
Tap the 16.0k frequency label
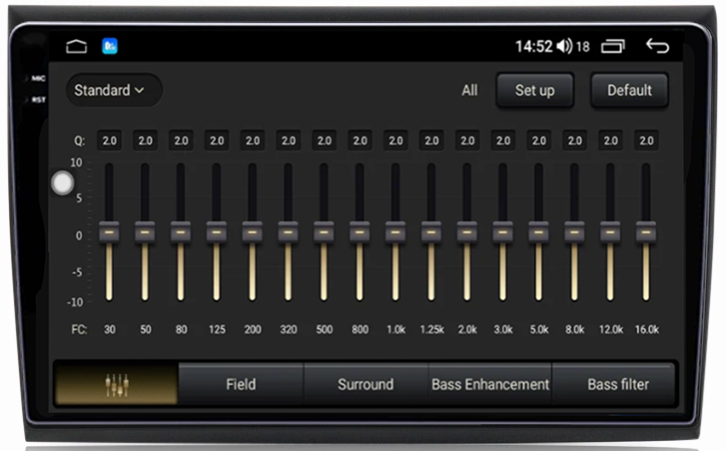pos(647,330)
